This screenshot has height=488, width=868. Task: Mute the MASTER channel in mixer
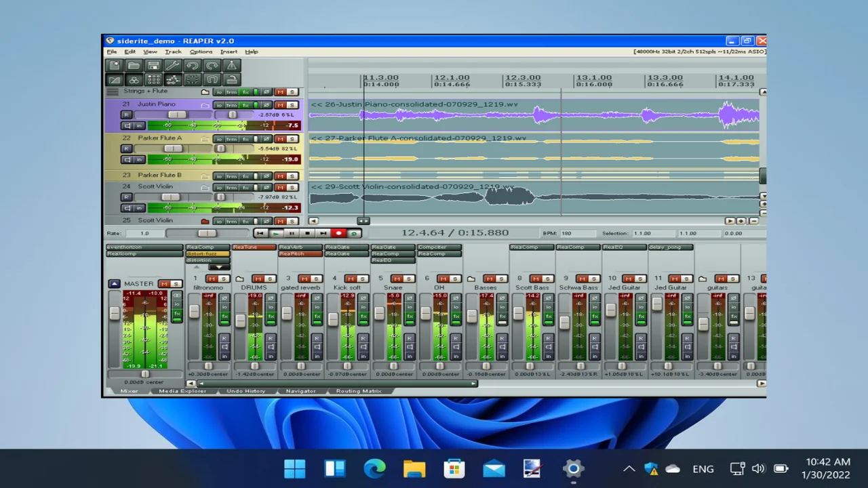164,284
